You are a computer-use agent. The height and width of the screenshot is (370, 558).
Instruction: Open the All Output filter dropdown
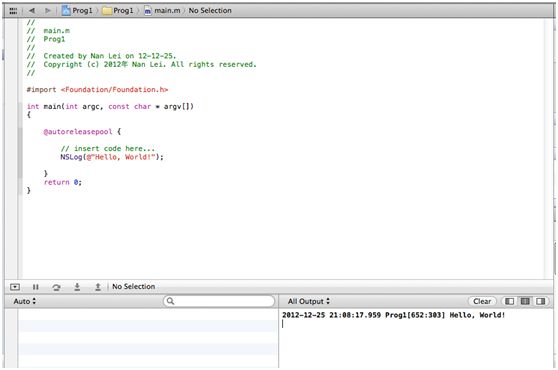pos(309,301)
